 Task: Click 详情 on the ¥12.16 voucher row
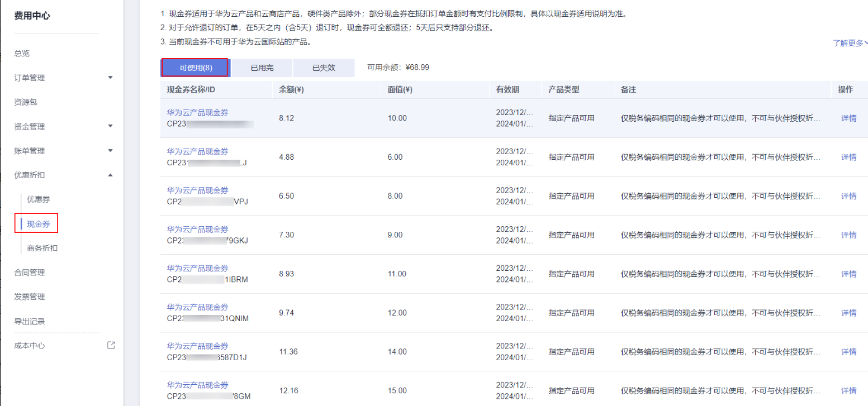[x=848, y=390]
